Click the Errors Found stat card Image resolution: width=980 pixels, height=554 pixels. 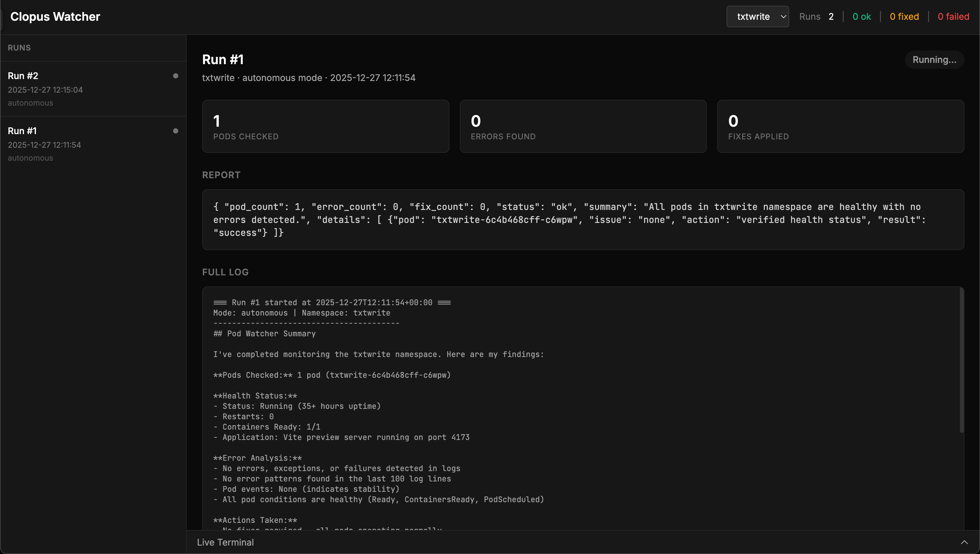click(x=583, y=126)
